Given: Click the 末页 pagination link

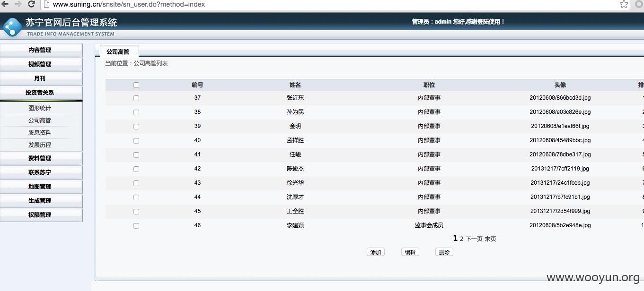Looking at the screenshot, I should pos(490,239).
